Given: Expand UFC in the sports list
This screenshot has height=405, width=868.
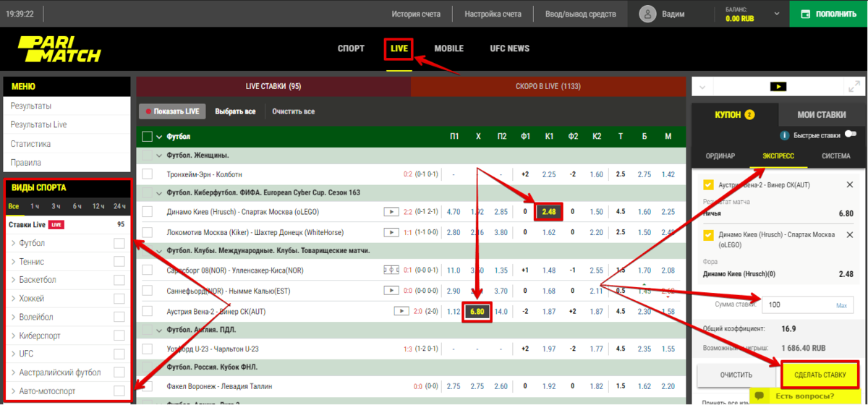Looking at the screenshot, I should coord(14,354).
